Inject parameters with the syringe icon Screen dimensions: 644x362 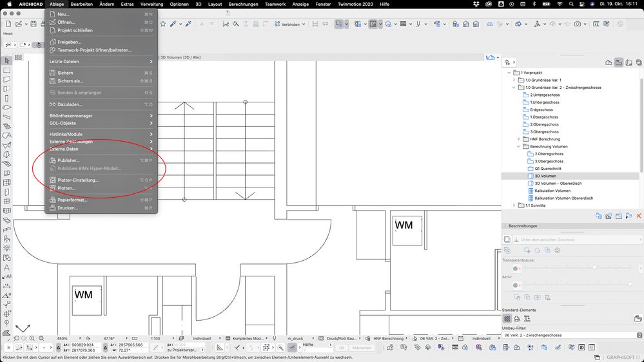tap(188, 24)
